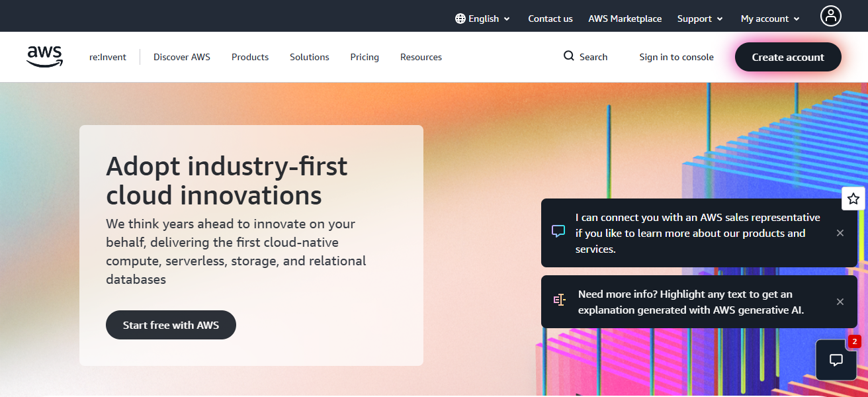Click the Search label in navigation
Screen dimensions: 868x397
click(x=593, y=57)
